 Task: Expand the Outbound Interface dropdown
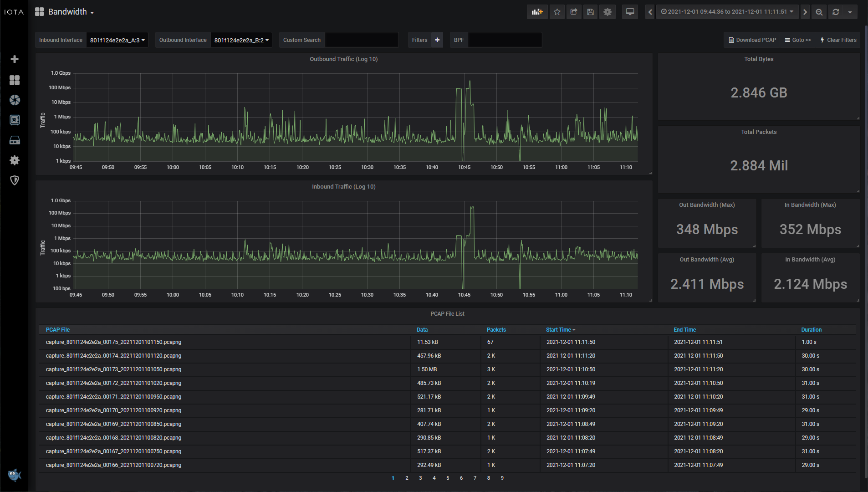coord(241,40)
